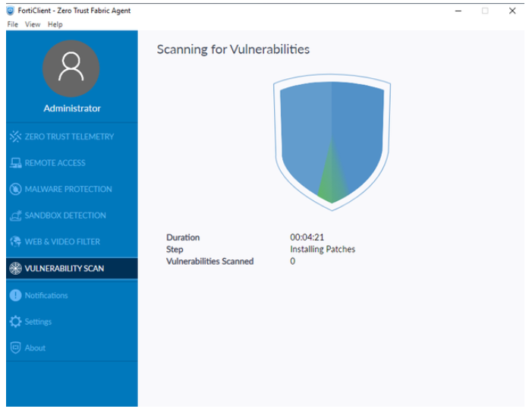Click the Administrator avatar picture
This screenshot has height=412, width=532.
pos(71,68)
